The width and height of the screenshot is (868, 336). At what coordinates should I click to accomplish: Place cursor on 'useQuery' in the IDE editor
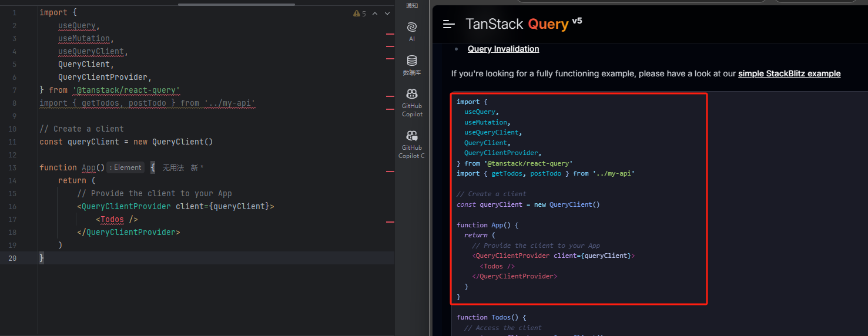point(77,25)
